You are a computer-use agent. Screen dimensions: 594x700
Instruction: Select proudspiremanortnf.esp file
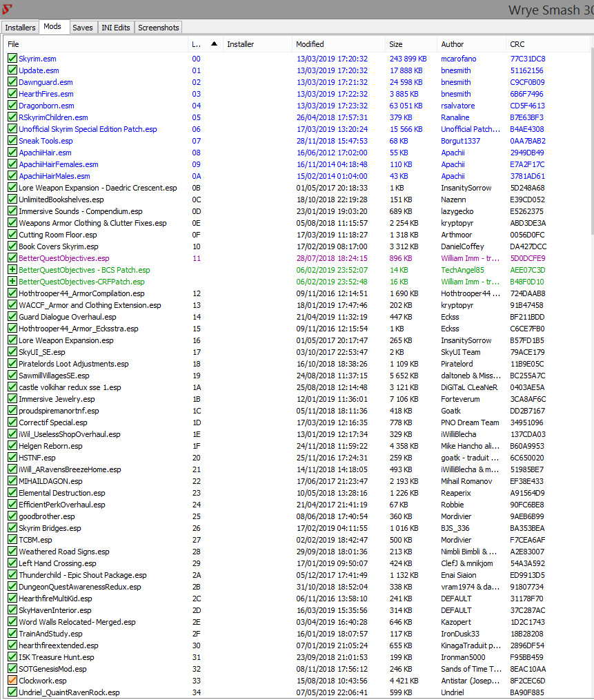click(59, 411)
